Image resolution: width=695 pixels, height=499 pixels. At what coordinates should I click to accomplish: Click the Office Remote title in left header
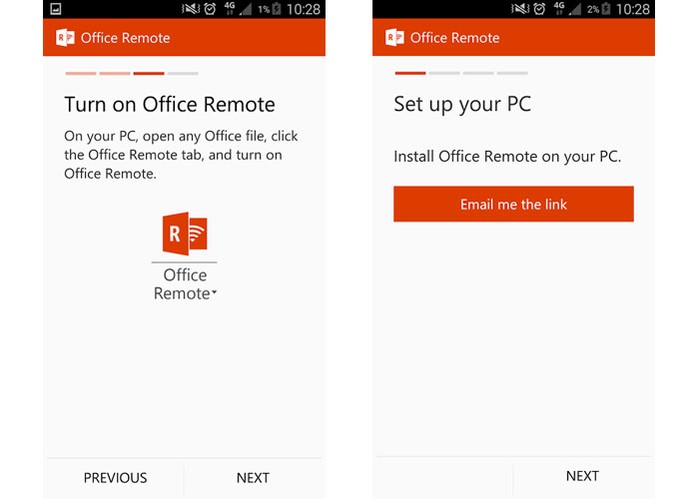125,38
